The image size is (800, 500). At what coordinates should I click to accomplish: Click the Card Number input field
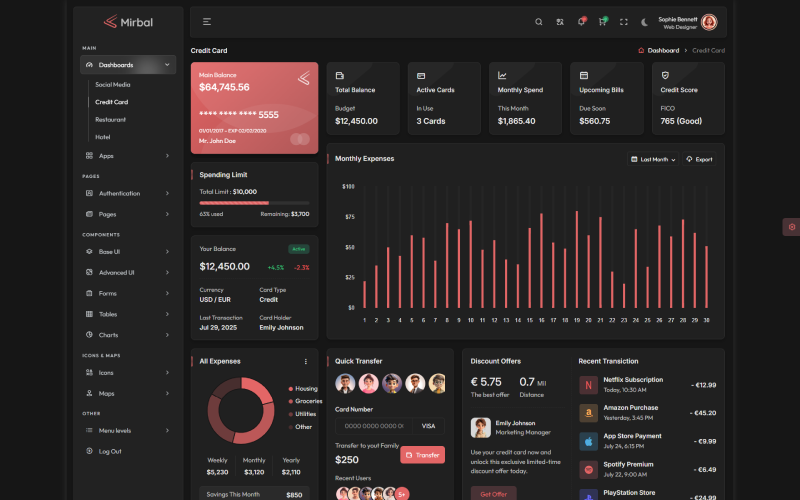(x=373, y=425)
